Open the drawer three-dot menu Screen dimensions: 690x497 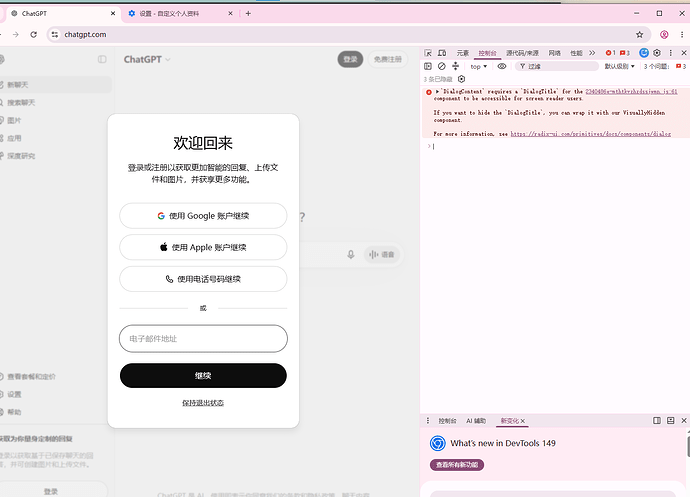click(x=428, y=421)
